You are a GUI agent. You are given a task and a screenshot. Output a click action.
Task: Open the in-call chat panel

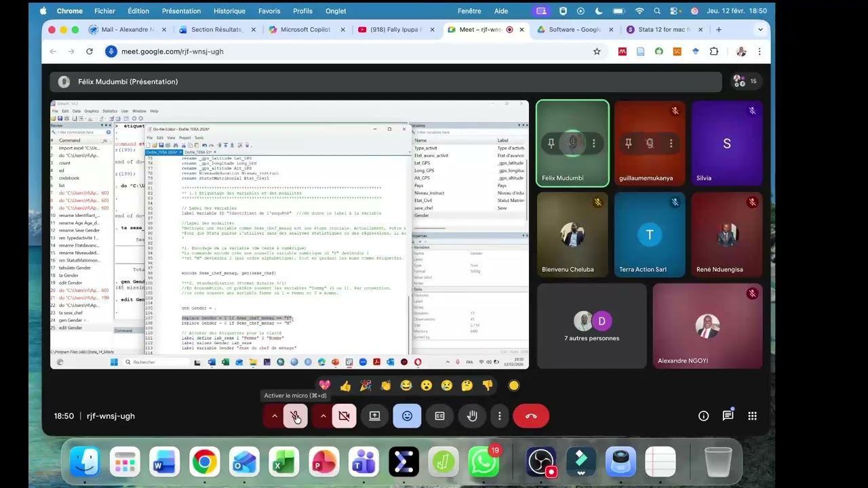click(728, 416)
